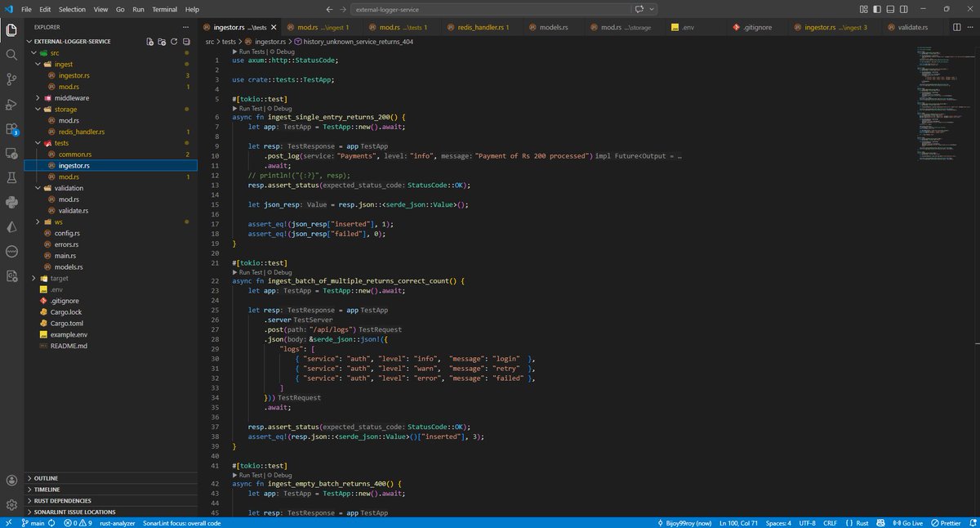Open Explorer views and more actions ellipsis
980x528 pixels.
tap(184, 27)
